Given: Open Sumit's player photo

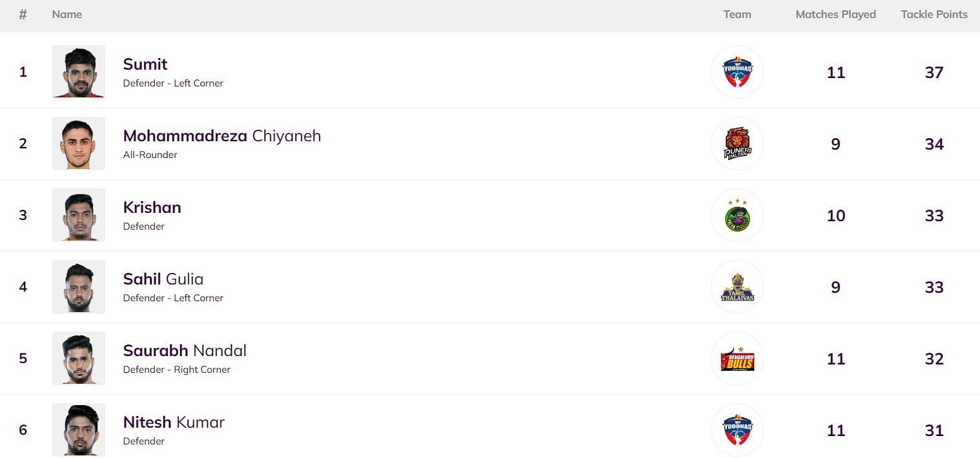Looking at the screenshot, I should pos(79,72).
